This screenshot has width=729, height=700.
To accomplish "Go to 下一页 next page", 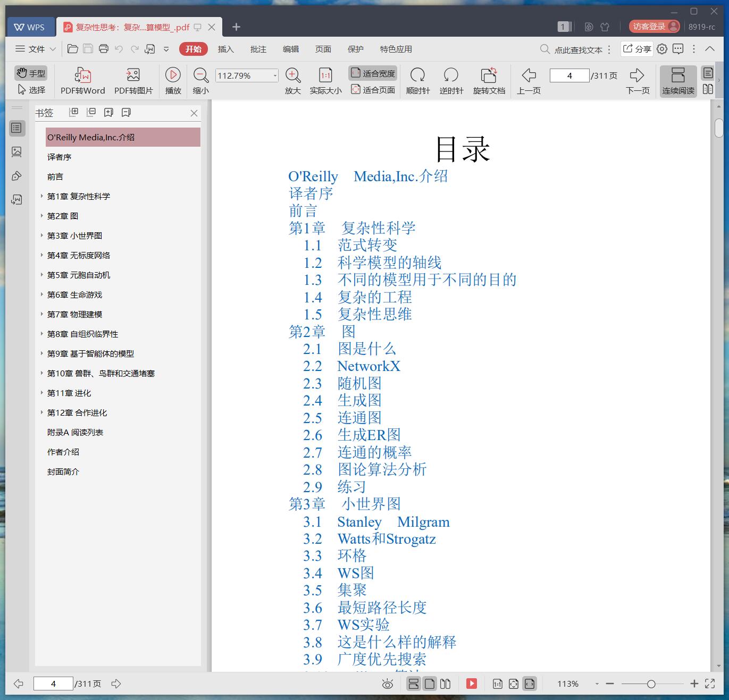I will click(638, 81).
